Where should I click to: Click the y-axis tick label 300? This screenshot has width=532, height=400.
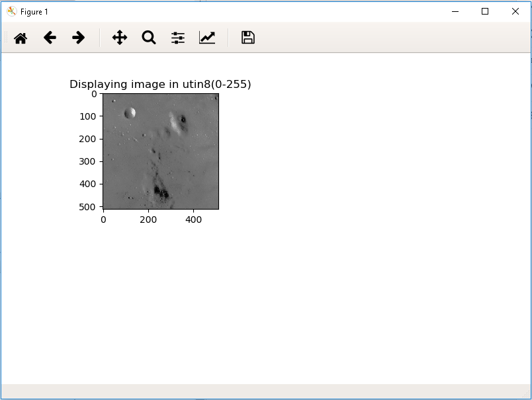pos(88,161)
